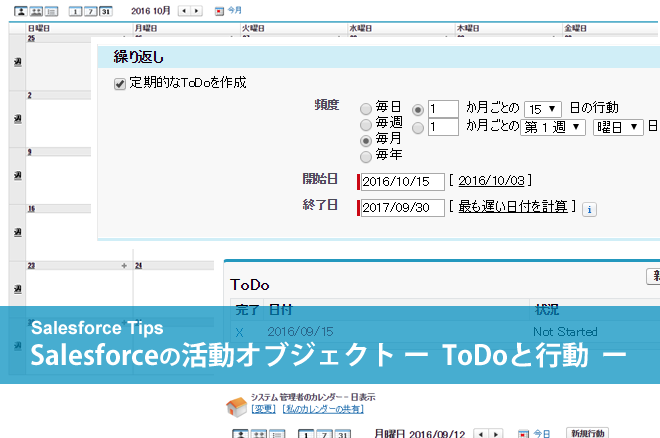Switch to month view '31' in the bottom toolbar
Image resolution: width=660 pixels, height=438 pixels.
coord(343,434)
